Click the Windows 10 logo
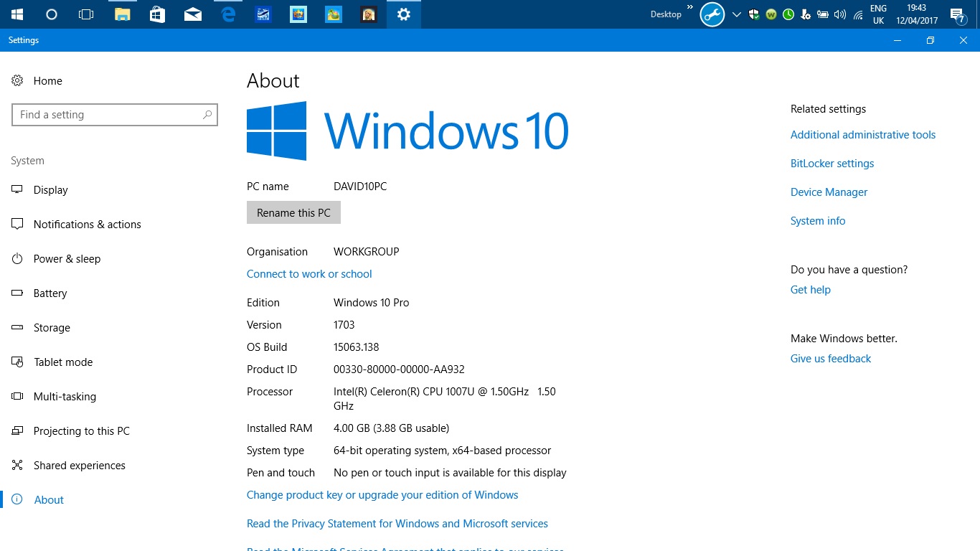 tap(407, 131)
